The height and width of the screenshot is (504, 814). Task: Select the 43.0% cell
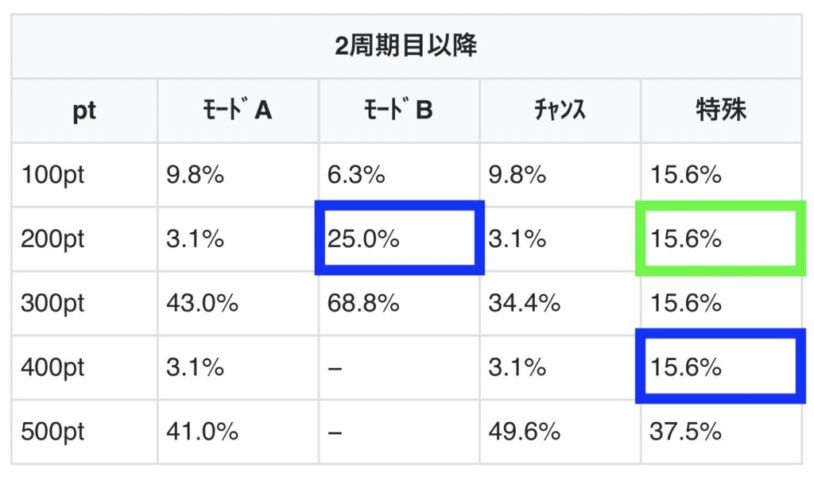coord(202,303)
